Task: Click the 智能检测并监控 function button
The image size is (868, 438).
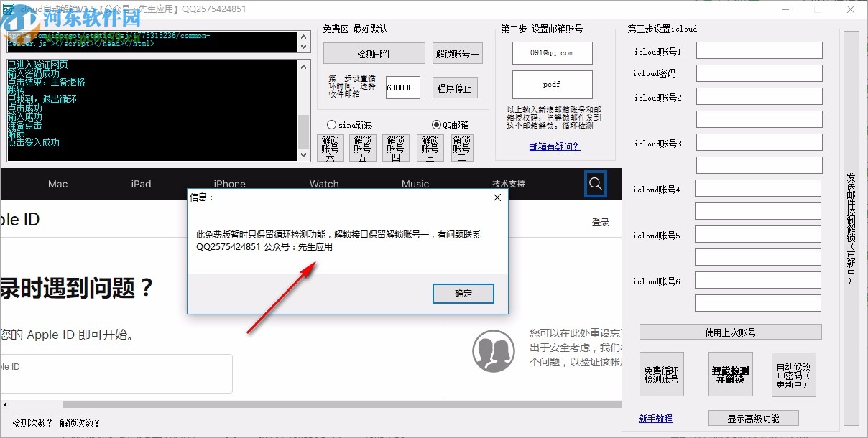Action: (732, 374)
